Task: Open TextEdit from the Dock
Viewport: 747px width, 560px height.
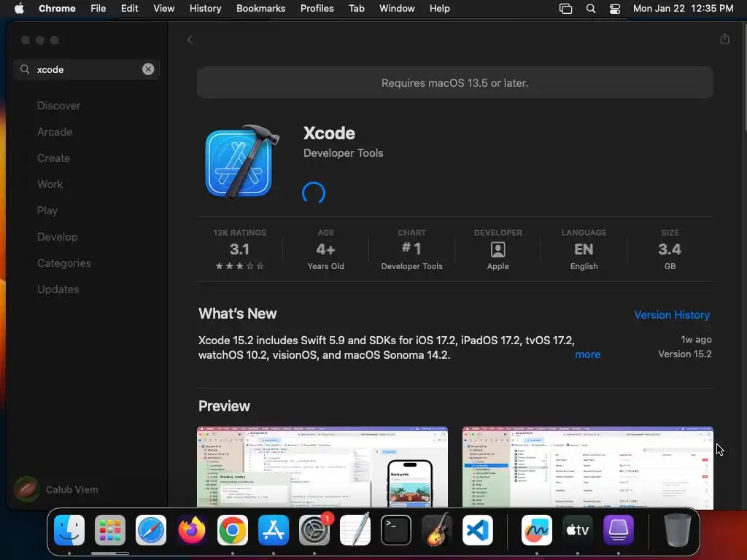Action: click(355, 530)
